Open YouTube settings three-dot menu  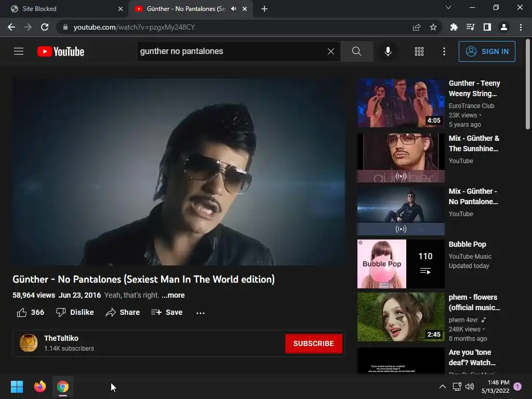[444, 51]
